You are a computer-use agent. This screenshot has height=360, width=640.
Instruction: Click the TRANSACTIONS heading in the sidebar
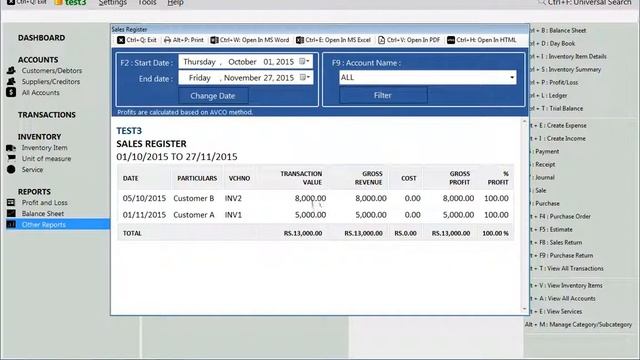click(47, 115)
